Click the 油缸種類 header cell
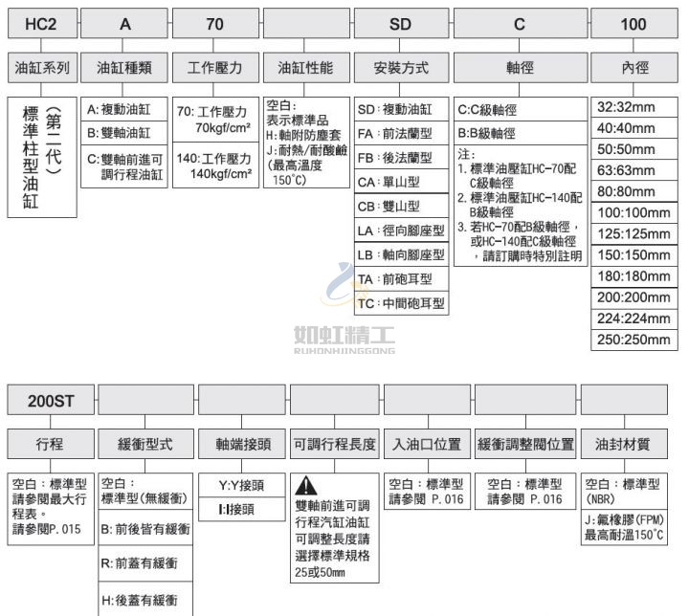The width and height of the screenshot is (689, 616). pyautogui.click(x=125, y=68)
